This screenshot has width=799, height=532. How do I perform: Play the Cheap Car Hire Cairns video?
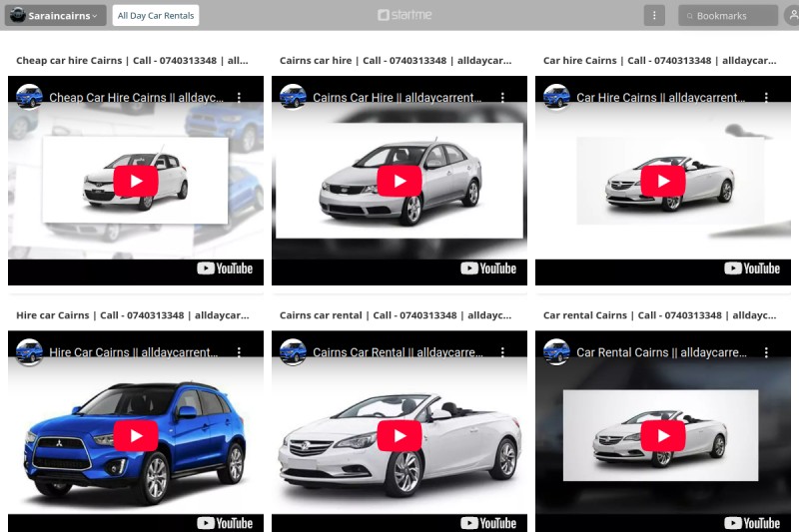[x=136, y=181]
